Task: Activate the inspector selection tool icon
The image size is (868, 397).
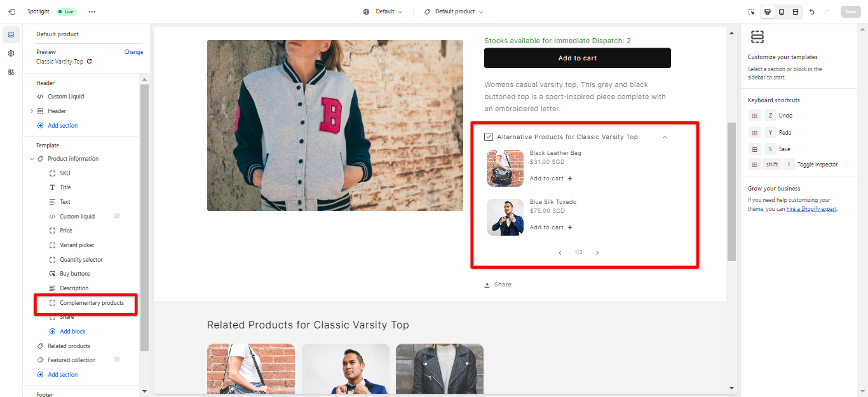Action: tap(751, 11)
